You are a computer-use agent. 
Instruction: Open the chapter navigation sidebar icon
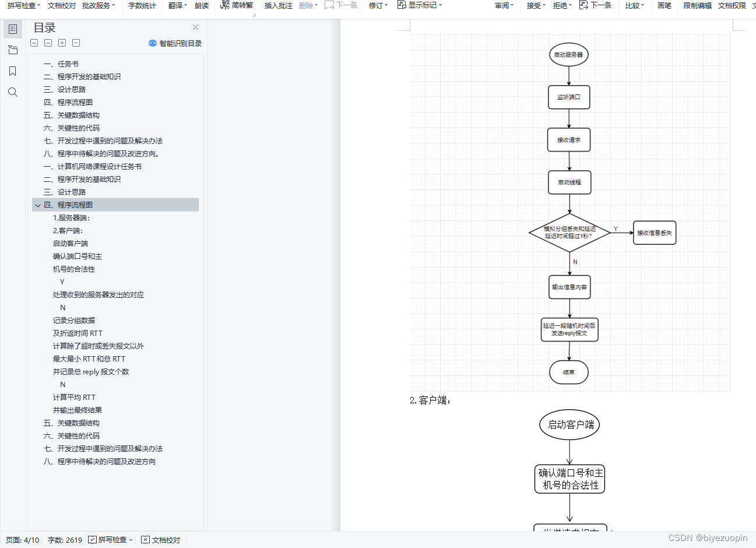click(13, 50)
